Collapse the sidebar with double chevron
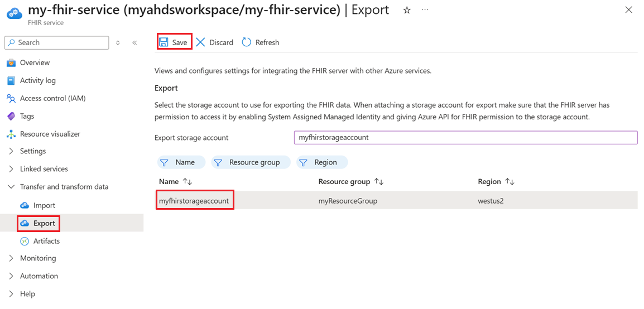Screen dimensions: 644x309 tap(134, 43)
